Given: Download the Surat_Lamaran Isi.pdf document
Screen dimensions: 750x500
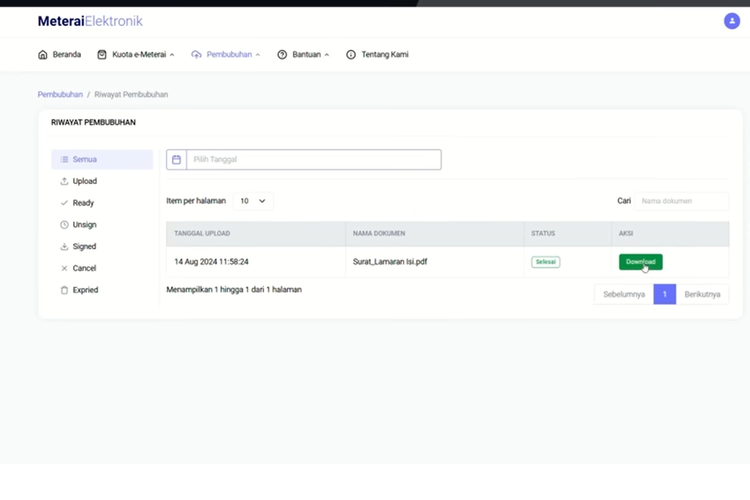Looking at the screenshot, I should (x=640, y=262).
